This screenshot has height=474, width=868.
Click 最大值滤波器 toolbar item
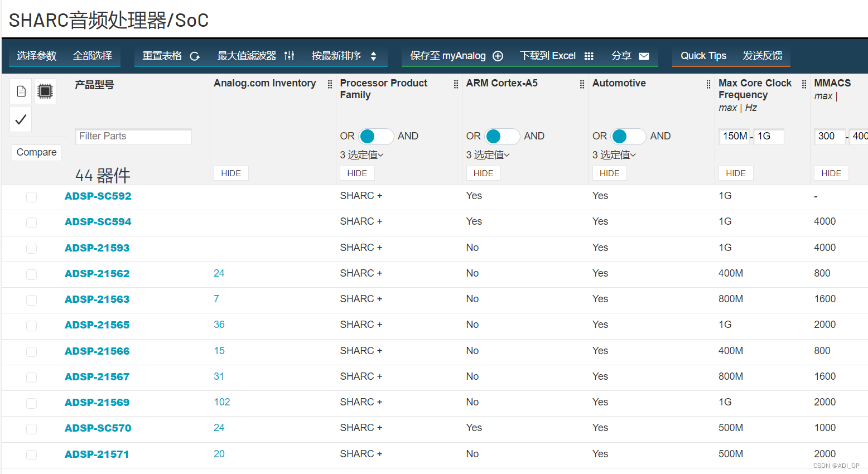pos(247,56)
